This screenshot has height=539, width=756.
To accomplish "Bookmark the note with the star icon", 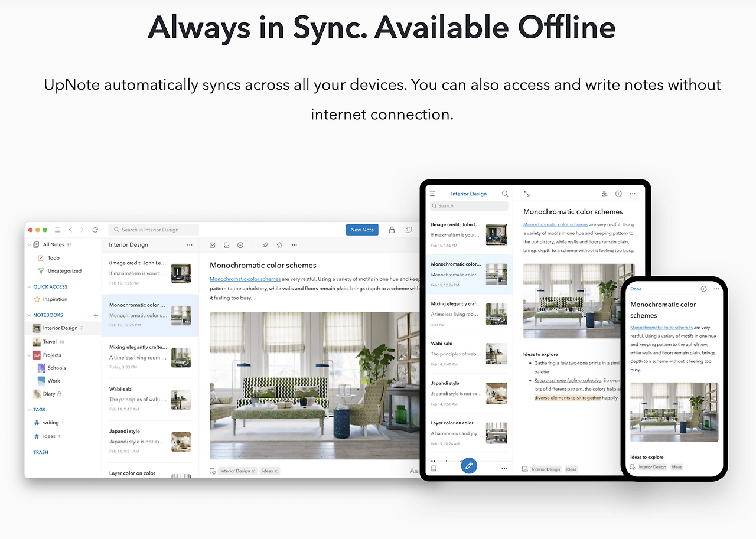I will tap(279, 245).
